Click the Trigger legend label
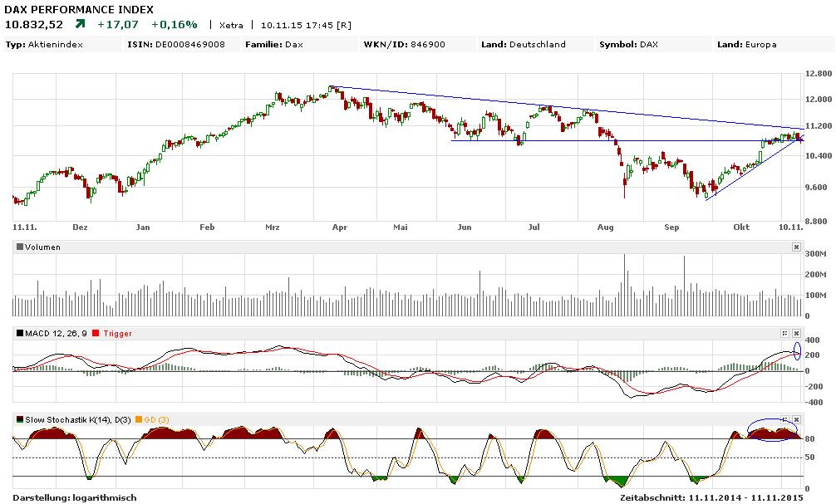 pyautogui.click(x=117, y=334)
